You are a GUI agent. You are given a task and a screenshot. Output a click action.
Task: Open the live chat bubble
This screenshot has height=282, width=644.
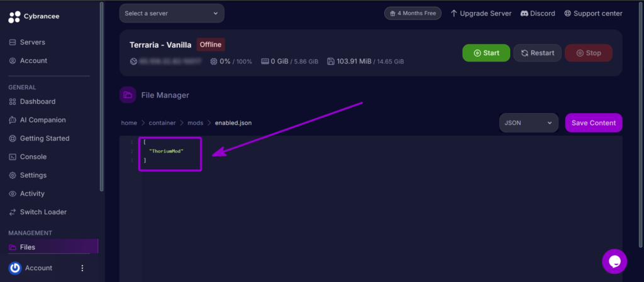tap(614, 261)
